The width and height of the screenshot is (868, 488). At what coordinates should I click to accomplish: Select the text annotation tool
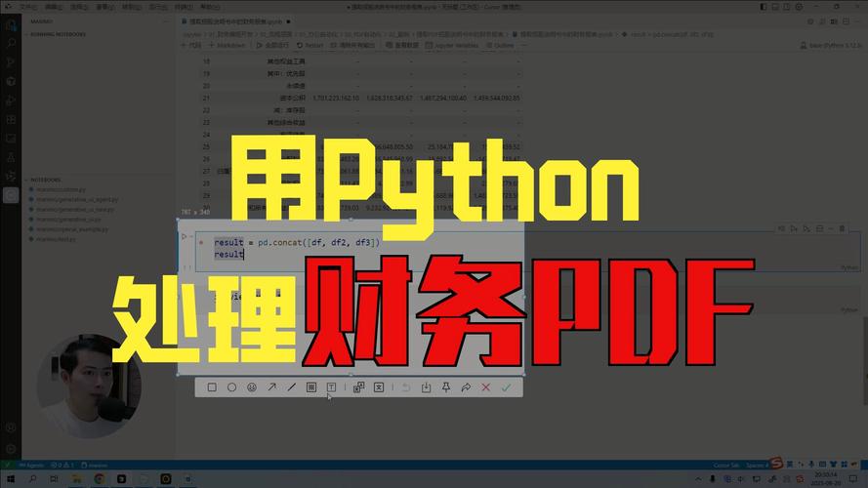331,387
